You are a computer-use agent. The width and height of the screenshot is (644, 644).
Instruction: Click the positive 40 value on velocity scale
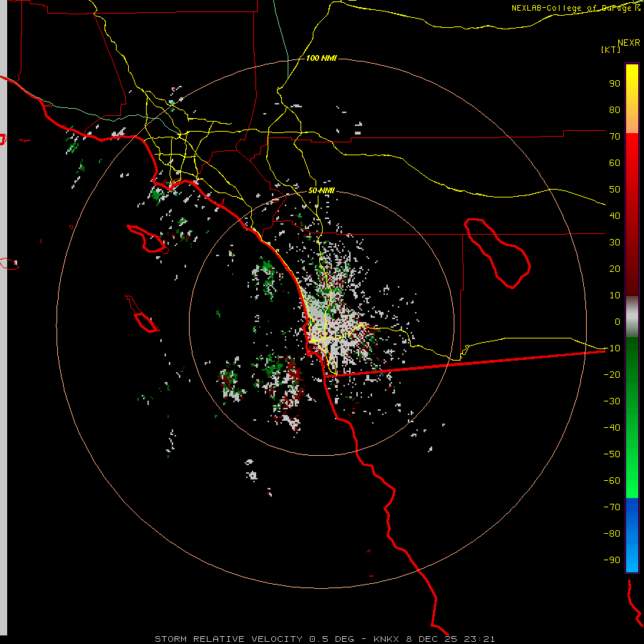click(615, 216)
